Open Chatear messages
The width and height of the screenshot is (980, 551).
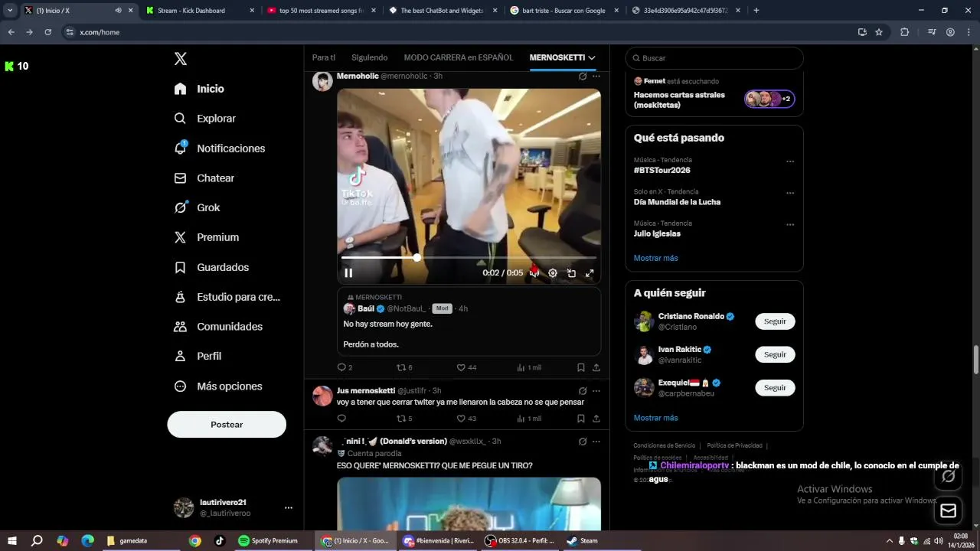pos(204,178)
